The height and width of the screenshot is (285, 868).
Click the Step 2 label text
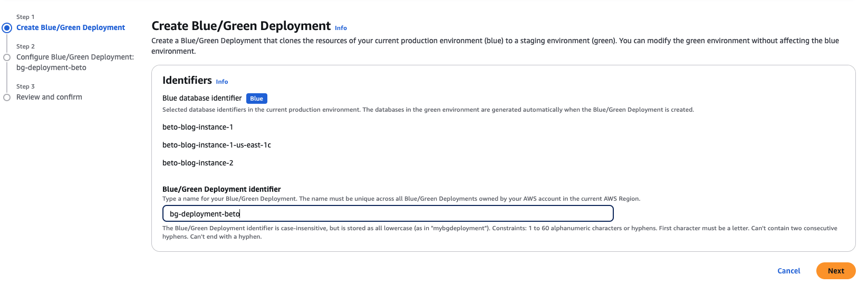point(25,46)
